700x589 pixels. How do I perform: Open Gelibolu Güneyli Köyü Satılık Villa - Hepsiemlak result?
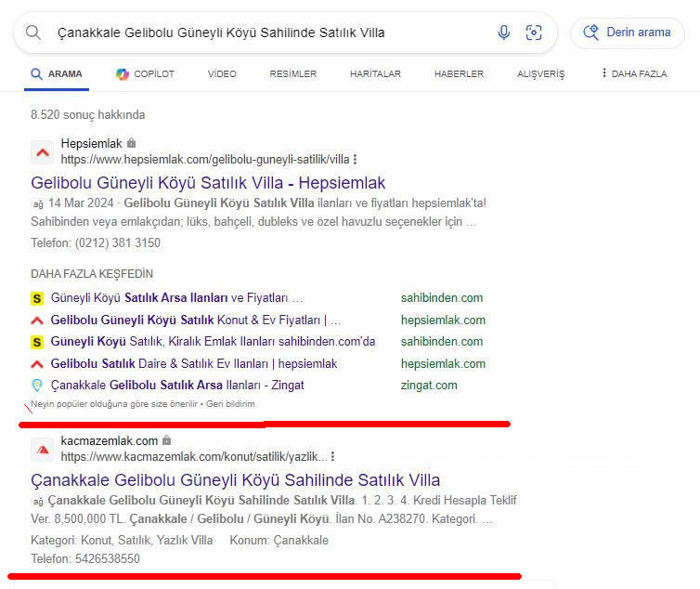point(208,183)
